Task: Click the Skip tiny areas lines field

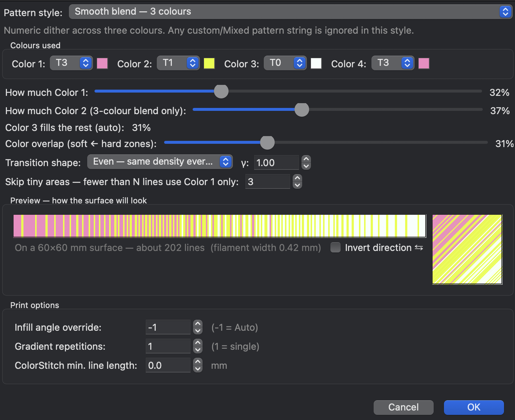Action: [x=268, y=181]
